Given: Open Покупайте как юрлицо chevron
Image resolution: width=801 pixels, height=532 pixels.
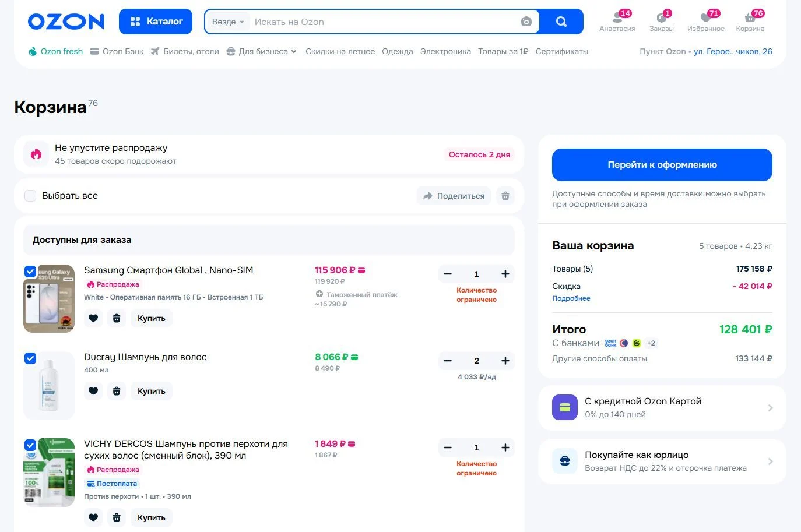Looking at the screenshot, I should (770, 461).
